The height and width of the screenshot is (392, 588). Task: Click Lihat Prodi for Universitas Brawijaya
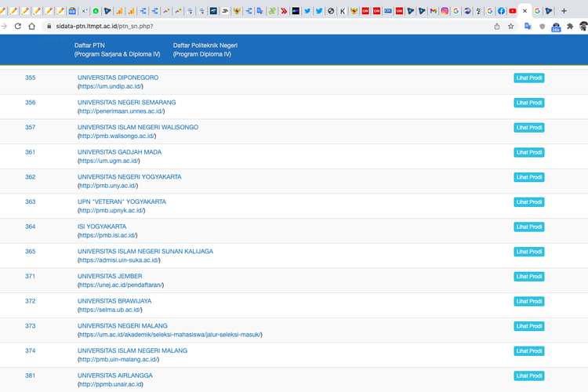click(x=528, y=302)
